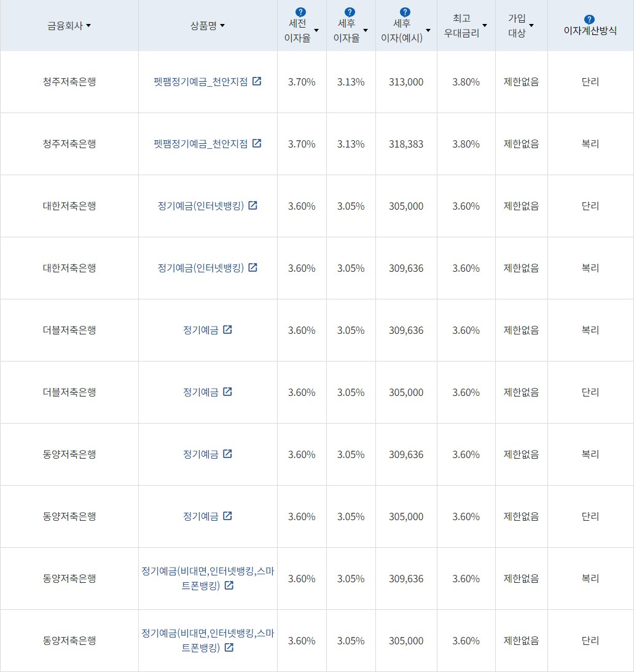The width and height of the screenshot is (634, 672).
Task: Open the 펫팸정기예금_천안지점 product link
Action: [x=203, y=81]
